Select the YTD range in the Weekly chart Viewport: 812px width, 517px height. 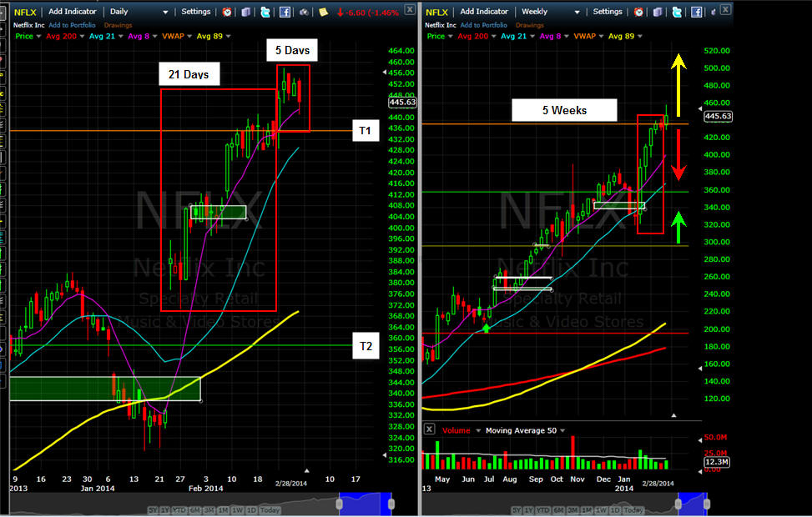(542, 510)
